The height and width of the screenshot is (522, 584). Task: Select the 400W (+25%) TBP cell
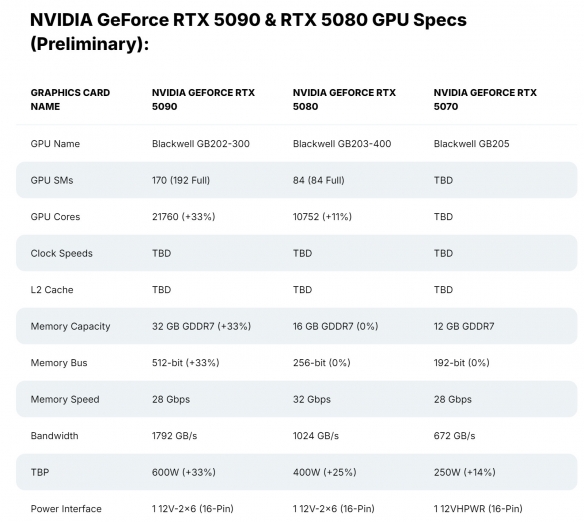(x=324, y=472)
